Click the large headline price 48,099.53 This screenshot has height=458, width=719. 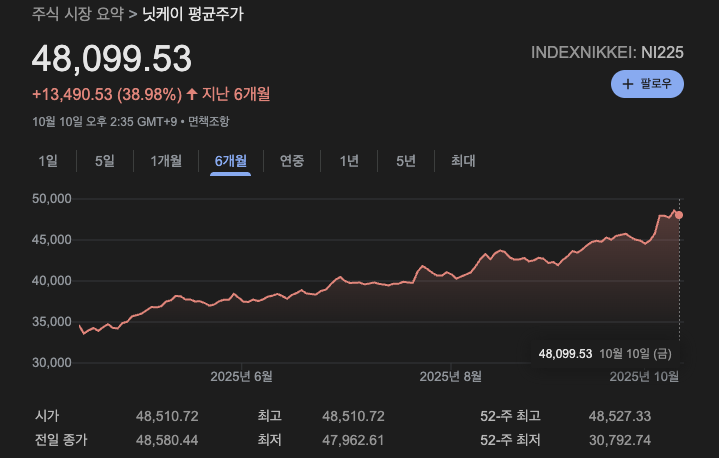112,59
